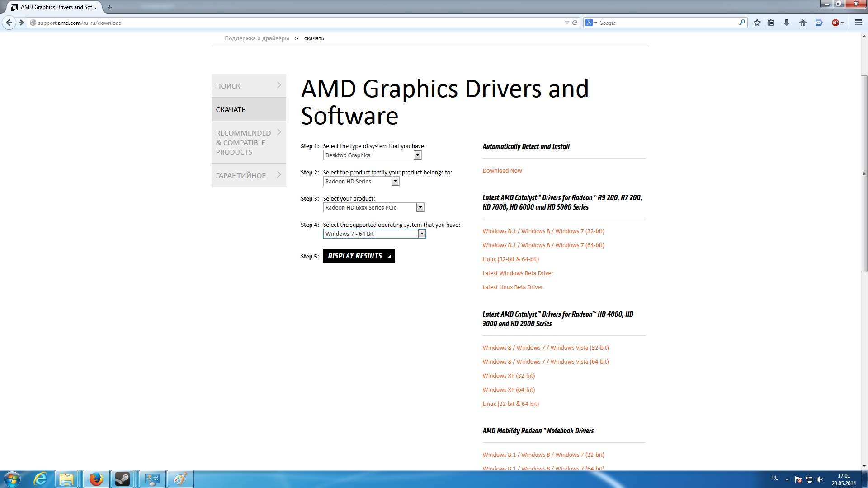868x488 pixels.
Task: Open the Firefox hamburger menu
Action: 859,23
